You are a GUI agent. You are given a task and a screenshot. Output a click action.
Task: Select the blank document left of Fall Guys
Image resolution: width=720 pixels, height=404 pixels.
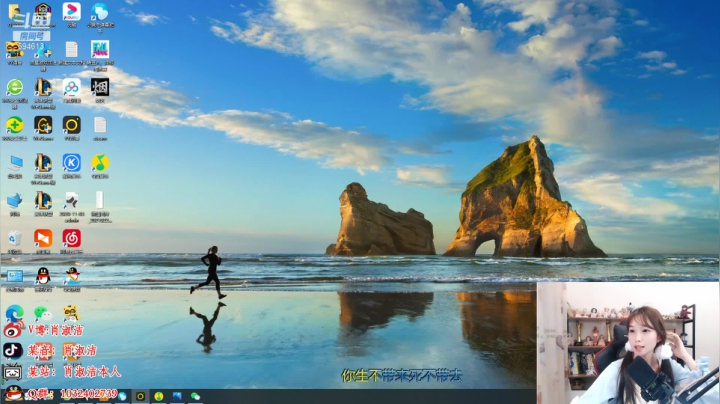click(x=72, y=50)
